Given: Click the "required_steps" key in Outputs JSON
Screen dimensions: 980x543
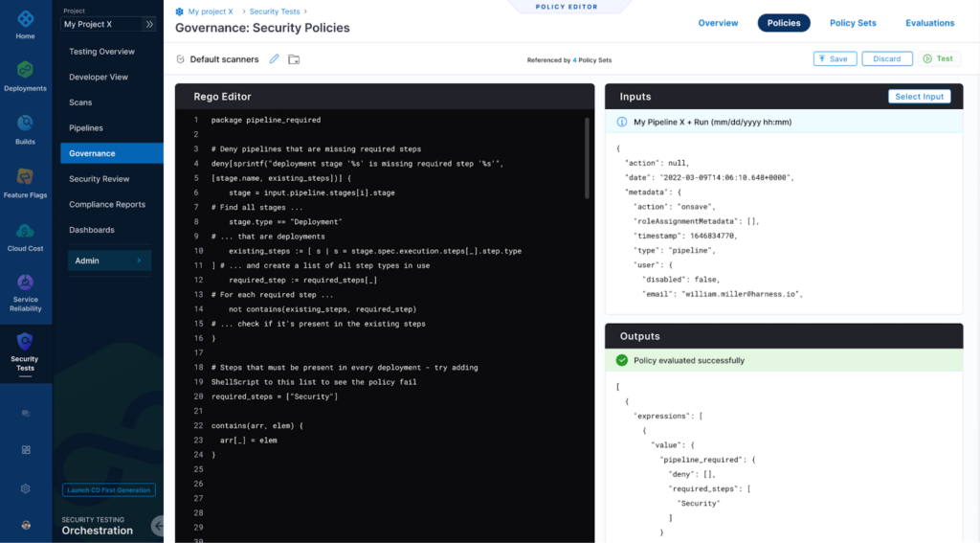Looking at the screenshot, I should pos(705,488).
